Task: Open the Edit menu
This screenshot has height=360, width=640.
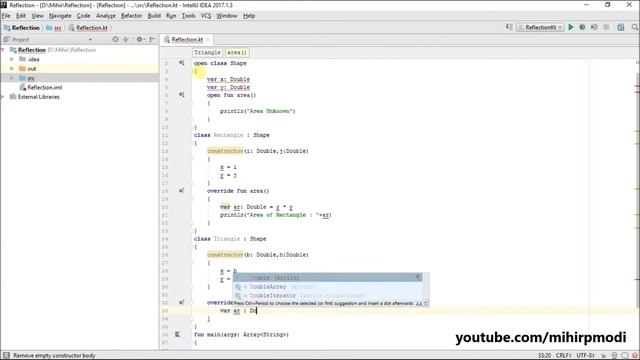Action: pos(21,16)
